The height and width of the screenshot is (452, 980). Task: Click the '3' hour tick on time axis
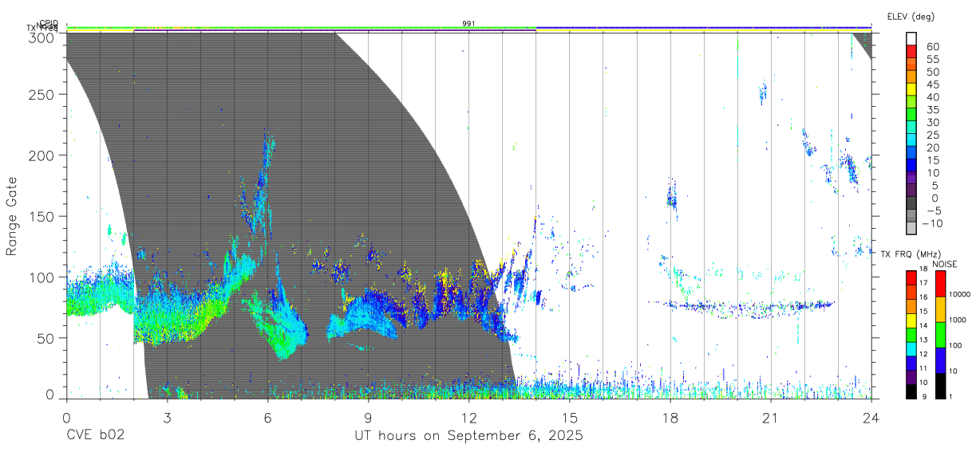(167, 417)
